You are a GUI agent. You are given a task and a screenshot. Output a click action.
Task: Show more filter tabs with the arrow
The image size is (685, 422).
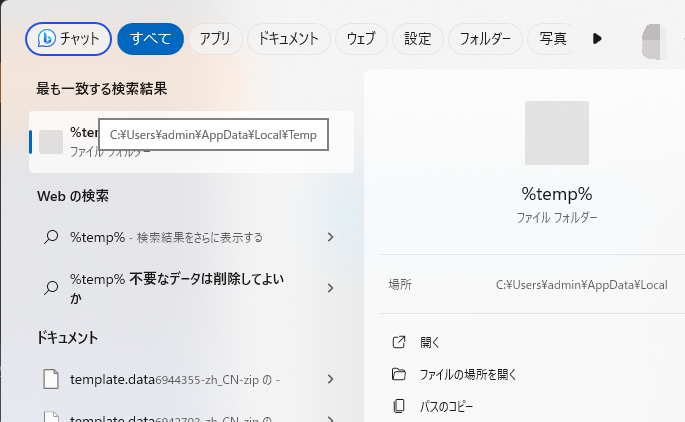[597, 39]
